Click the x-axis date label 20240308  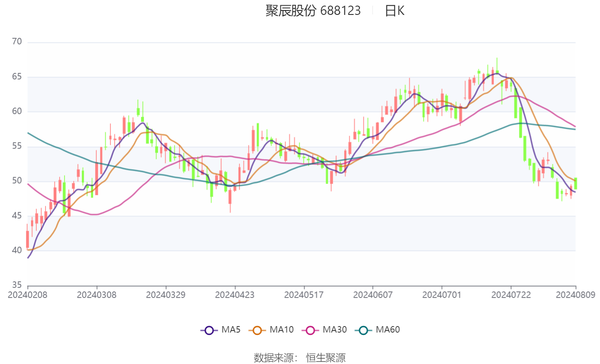(97, 295)
